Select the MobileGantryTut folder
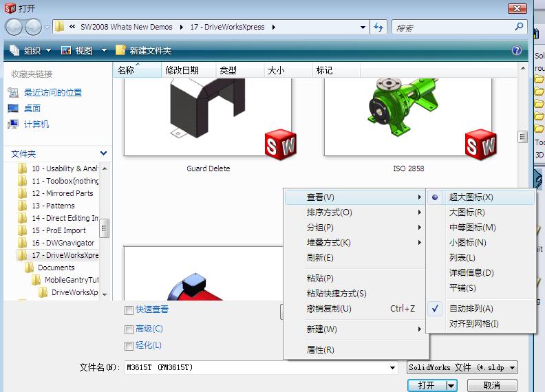 point(65,280)
